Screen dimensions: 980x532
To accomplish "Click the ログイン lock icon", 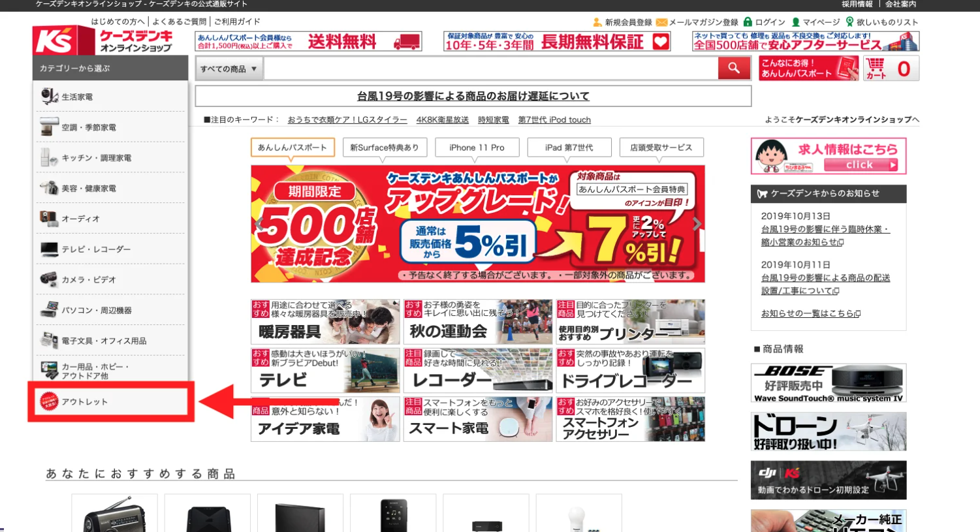I will (748, 22).
